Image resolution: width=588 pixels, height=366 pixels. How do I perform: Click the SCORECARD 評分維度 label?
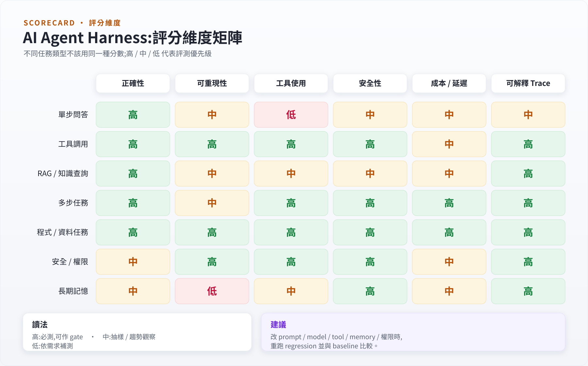click(72, 23)
